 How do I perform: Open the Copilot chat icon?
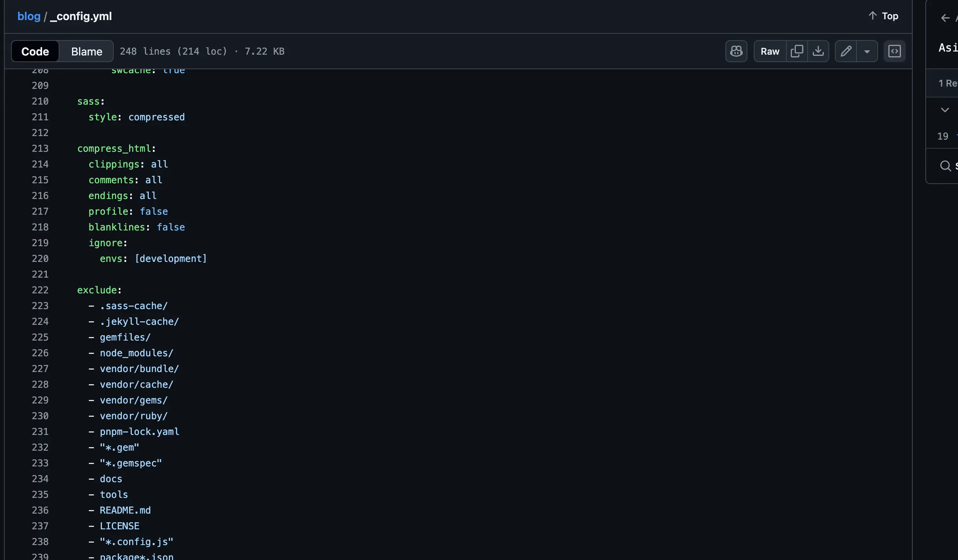[x=736, y=51]
